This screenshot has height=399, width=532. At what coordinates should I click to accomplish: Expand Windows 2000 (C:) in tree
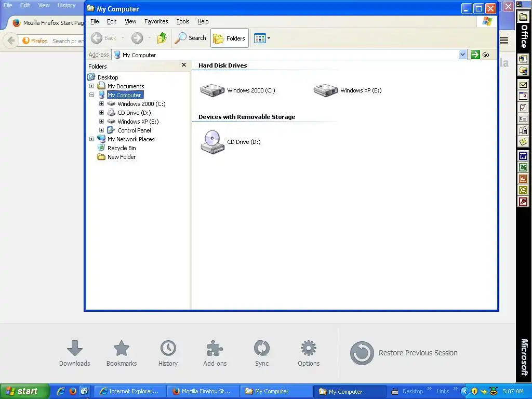101,104
